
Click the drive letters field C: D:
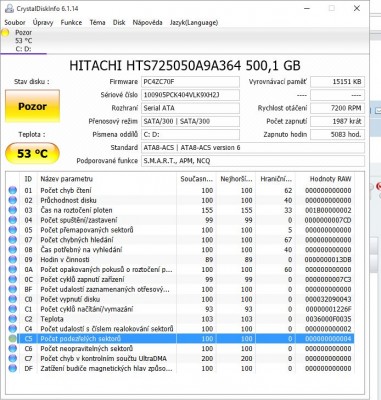(x=190, y=134)
